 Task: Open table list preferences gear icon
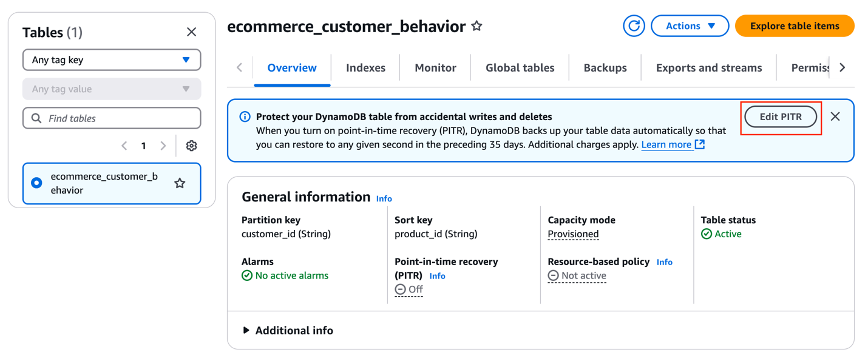click(191, 146)
